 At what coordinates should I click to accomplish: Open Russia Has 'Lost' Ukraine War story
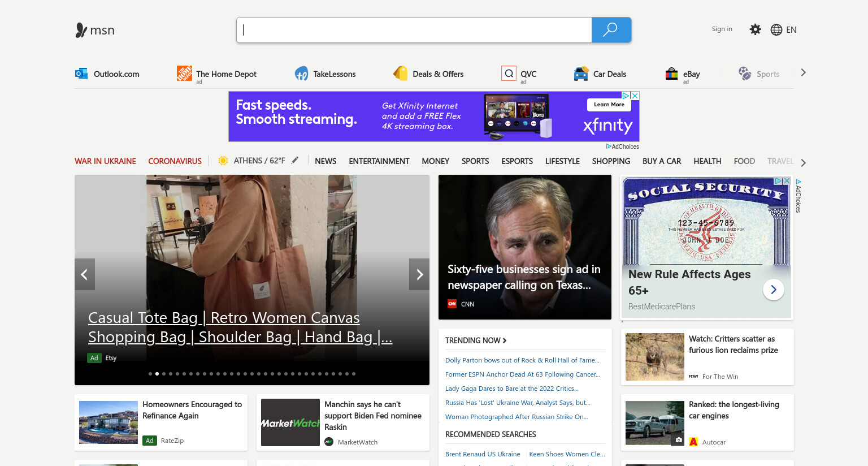[518, 403]
